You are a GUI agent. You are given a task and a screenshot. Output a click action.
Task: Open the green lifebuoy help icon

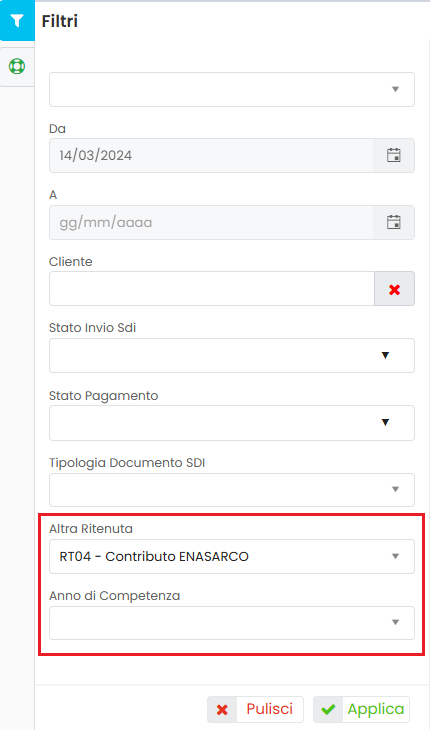point(17,67)
